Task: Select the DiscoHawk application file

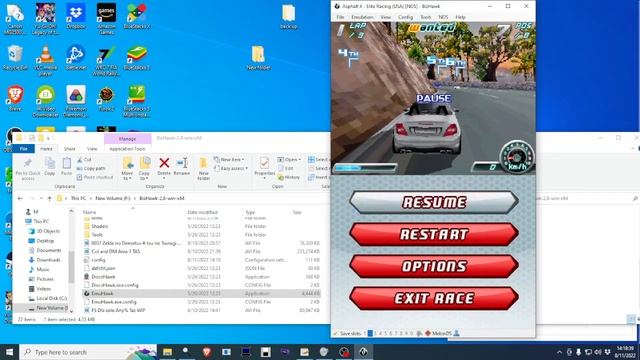Action: [x=202, y=277]
